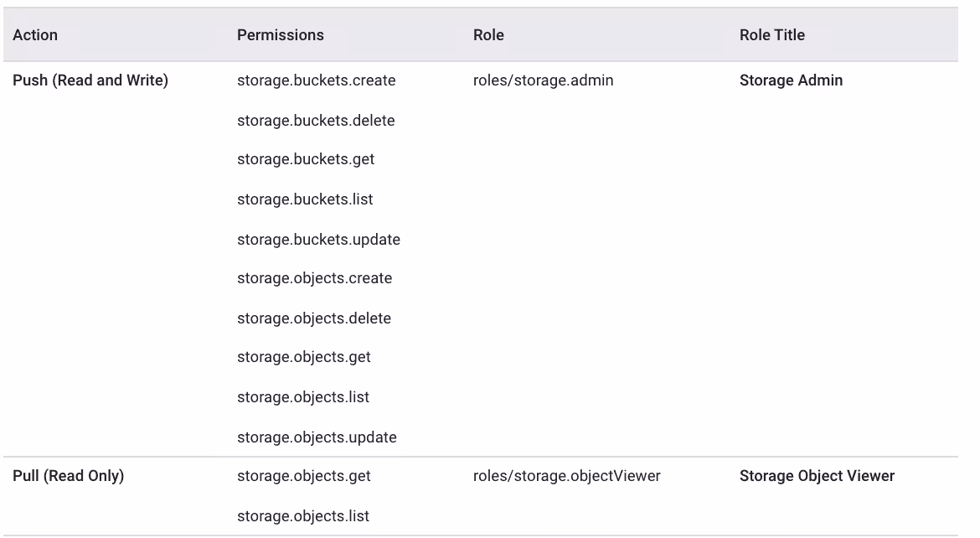This screenshot has height=538, width=980.
Task: Click the storage.buckets.list permission
Action: [305, 199]
